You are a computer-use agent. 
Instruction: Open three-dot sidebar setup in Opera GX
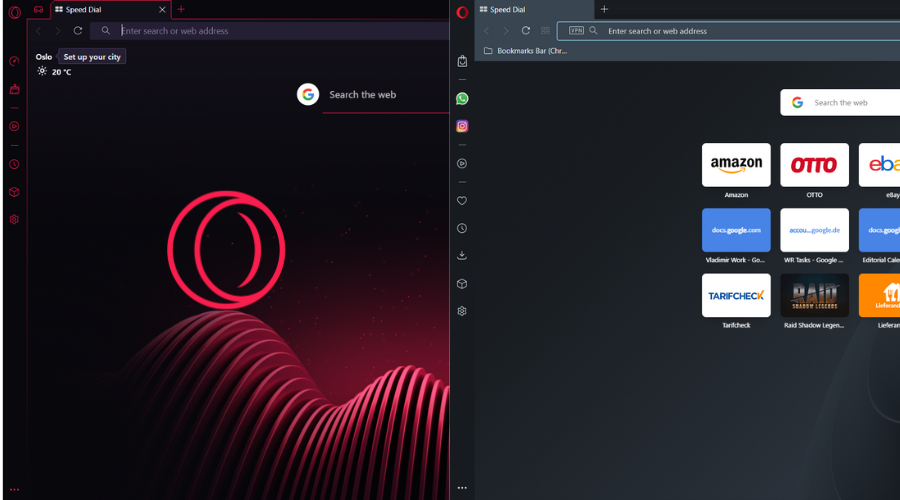(x=14, y=490)
